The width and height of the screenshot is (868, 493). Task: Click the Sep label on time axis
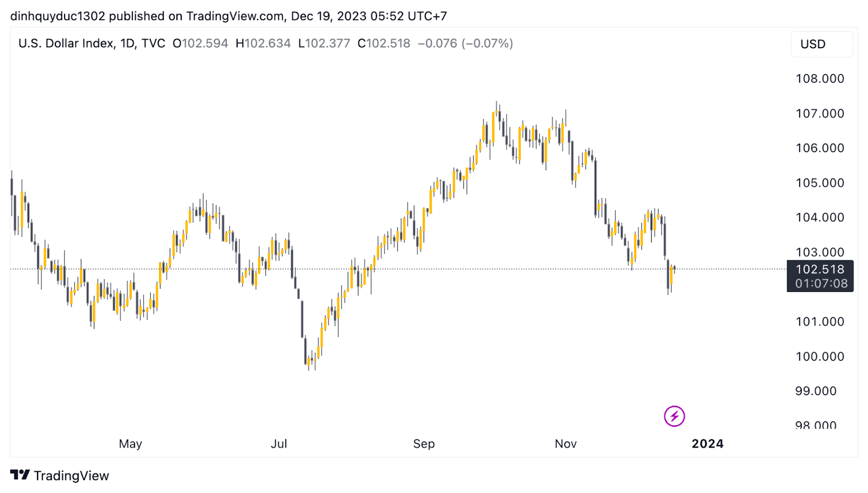[x=424, y=444]
